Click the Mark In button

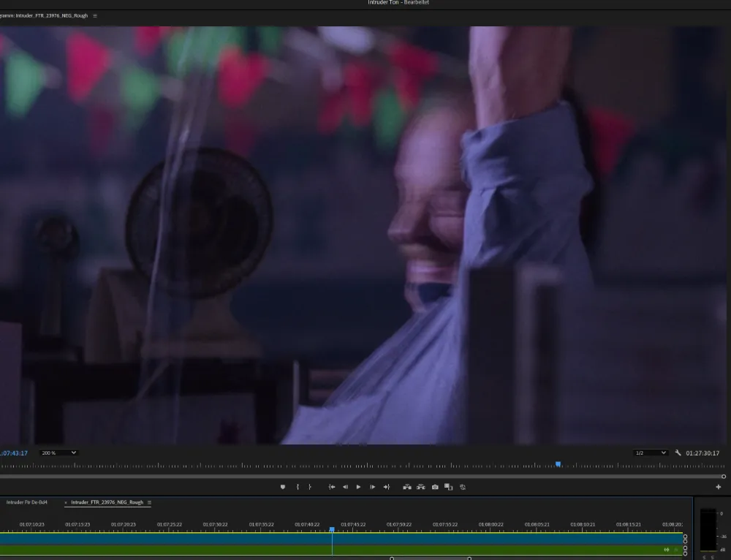298,487
